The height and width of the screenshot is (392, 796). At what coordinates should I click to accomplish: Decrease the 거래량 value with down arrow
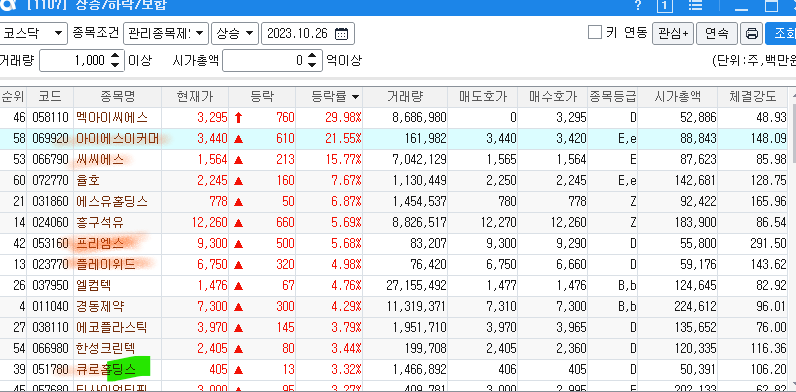click(115, 66)
